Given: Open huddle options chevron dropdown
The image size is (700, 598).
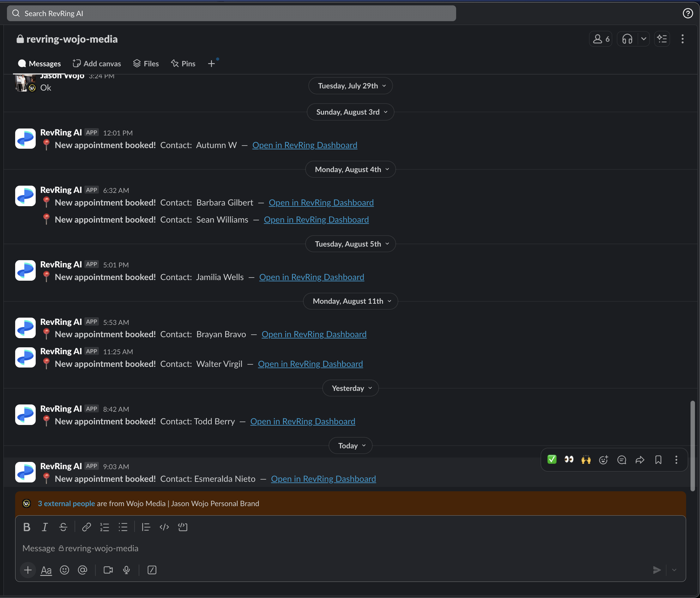Looking at the screenshot, I should coord(643,39).
